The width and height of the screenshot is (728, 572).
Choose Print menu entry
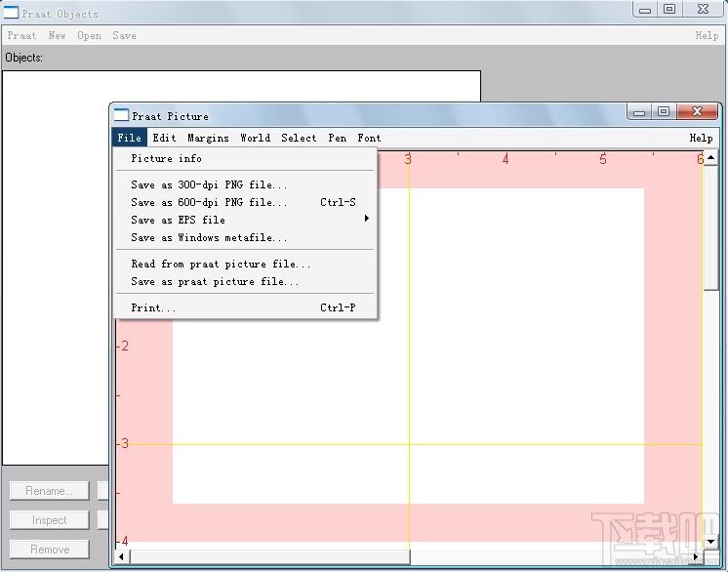pos(245,307)
